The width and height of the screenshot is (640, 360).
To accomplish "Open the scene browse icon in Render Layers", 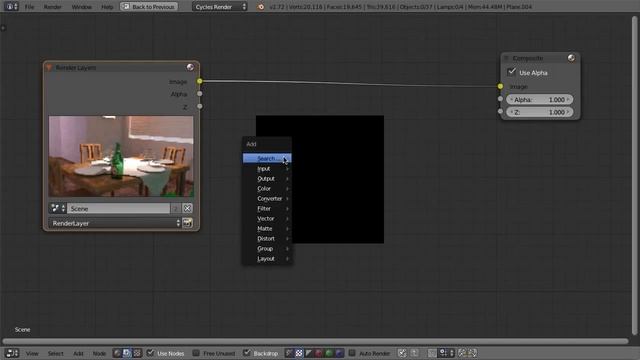I will click(58, 208).
